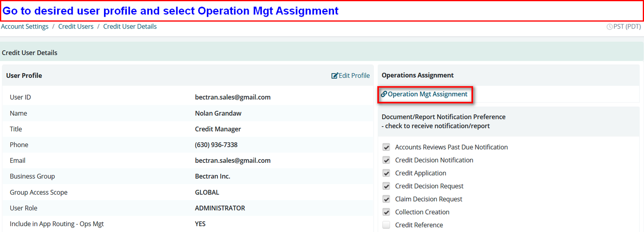Toggle Claim Decision Request checkbox

pyautogui.click(x=386, y=199)
